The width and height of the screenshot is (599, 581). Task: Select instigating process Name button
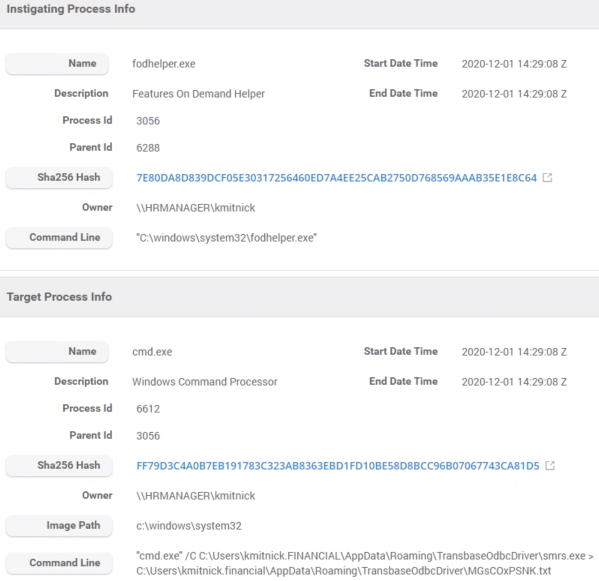click(57, 63)
